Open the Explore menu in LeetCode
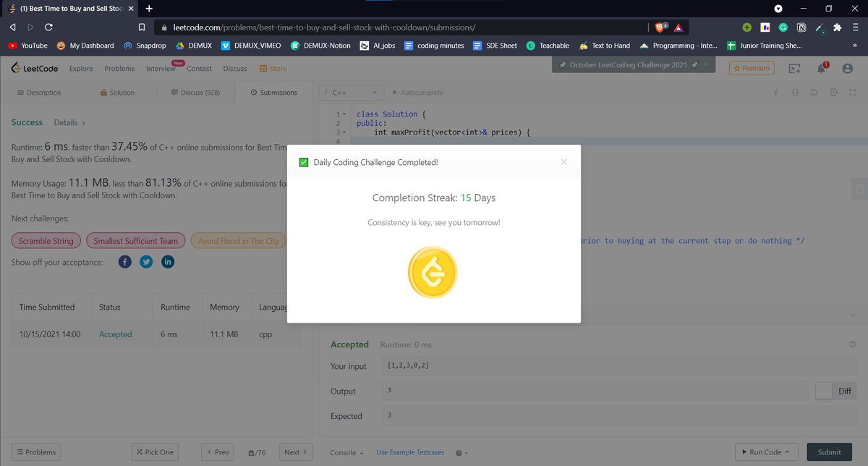Screen dimensions: 868x466 81,69
